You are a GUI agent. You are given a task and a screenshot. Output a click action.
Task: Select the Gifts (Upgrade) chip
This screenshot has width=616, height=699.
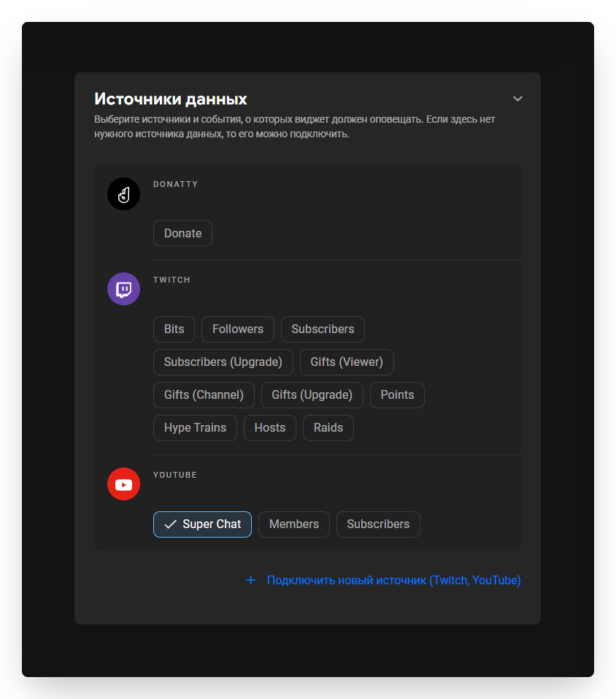coord(312,395)
